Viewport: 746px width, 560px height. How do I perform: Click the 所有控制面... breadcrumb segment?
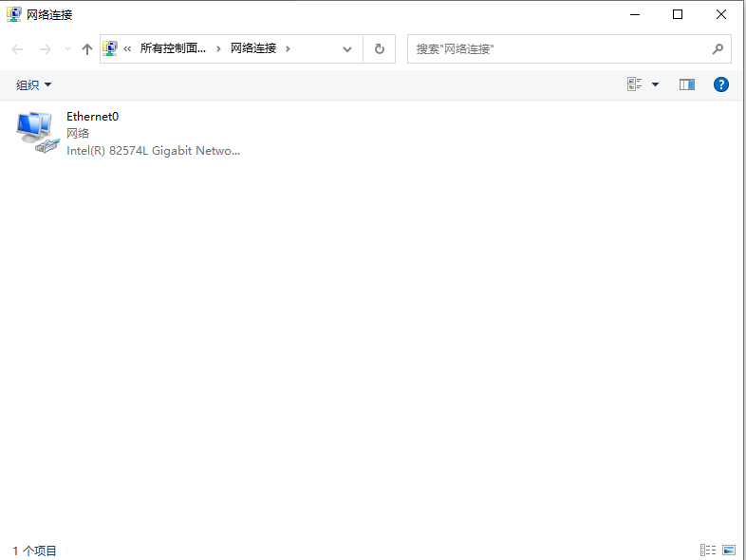(x=173, y=48)
